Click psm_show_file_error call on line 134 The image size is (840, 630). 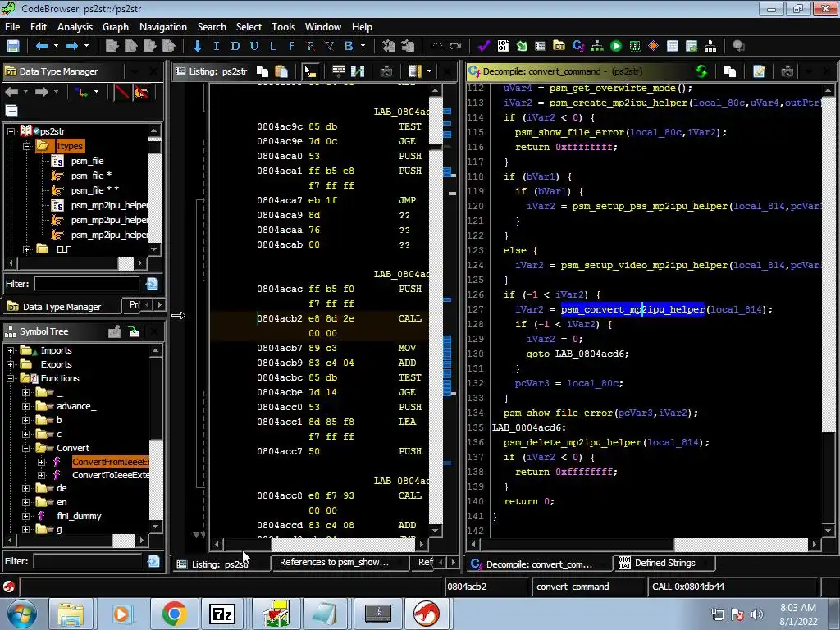coord(558,413)
